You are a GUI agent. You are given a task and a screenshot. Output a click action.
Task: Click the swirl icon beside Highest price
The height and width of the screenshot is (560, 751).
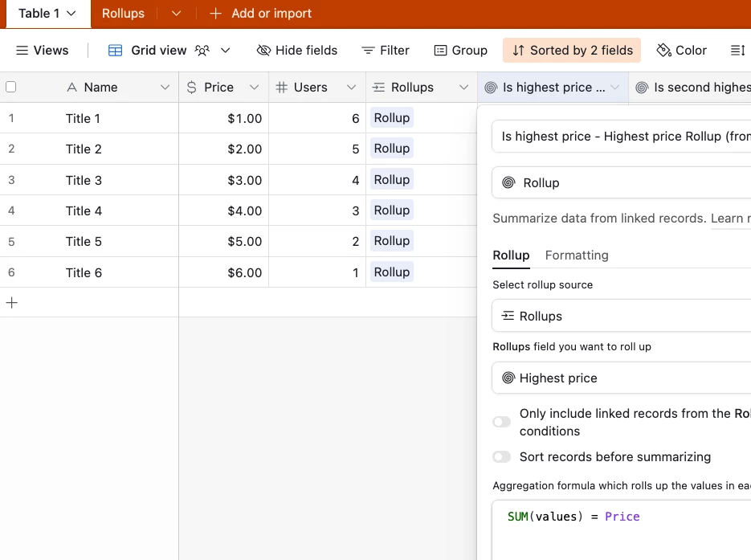click(x=508, y=378)
